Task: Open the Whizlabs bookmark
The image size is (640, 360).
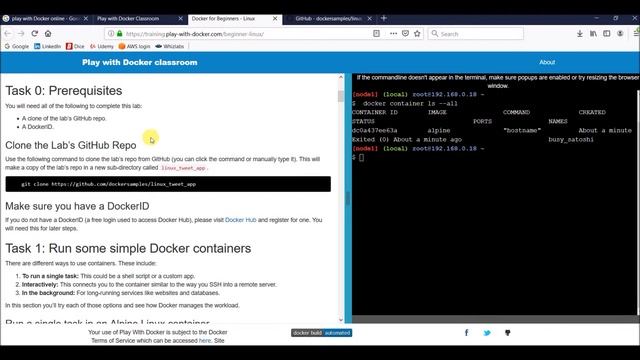Action: pos(169,47)
